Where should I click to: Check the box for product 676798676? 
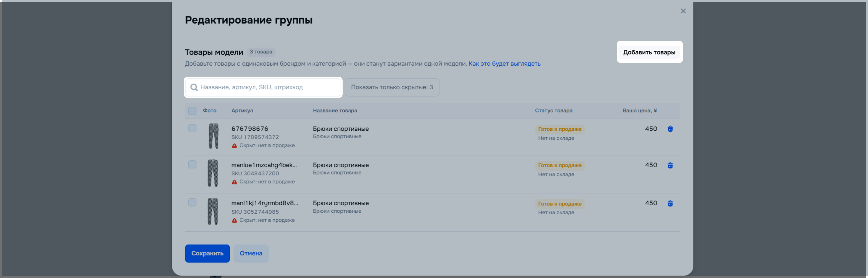192,128
